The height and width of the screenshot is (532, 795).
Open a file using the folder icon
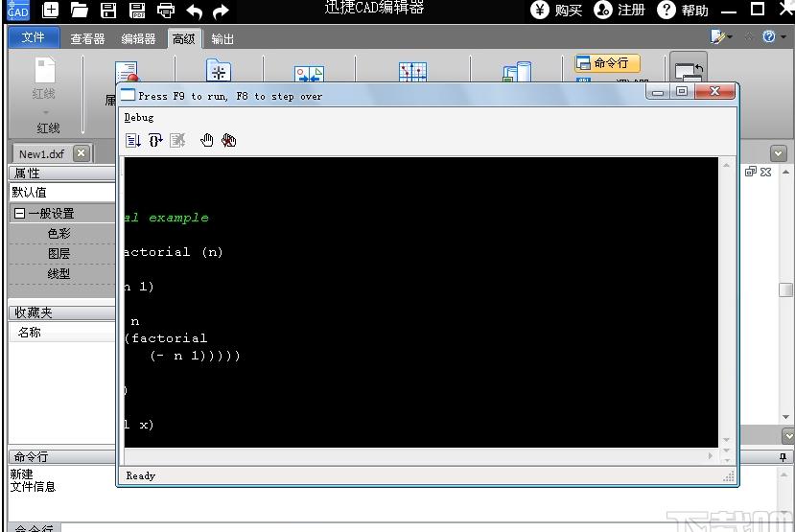tap(79, 10)
